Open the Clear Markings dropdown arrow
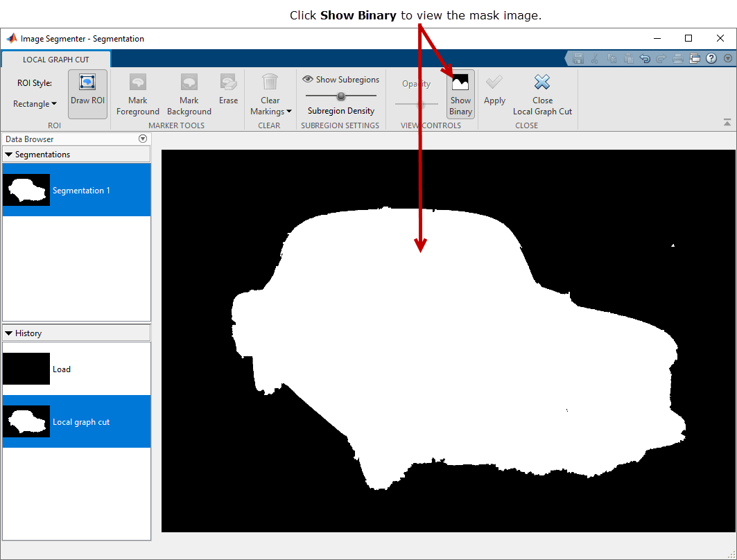The width and height of the screenshot is (737, 560). coord(289,112)
